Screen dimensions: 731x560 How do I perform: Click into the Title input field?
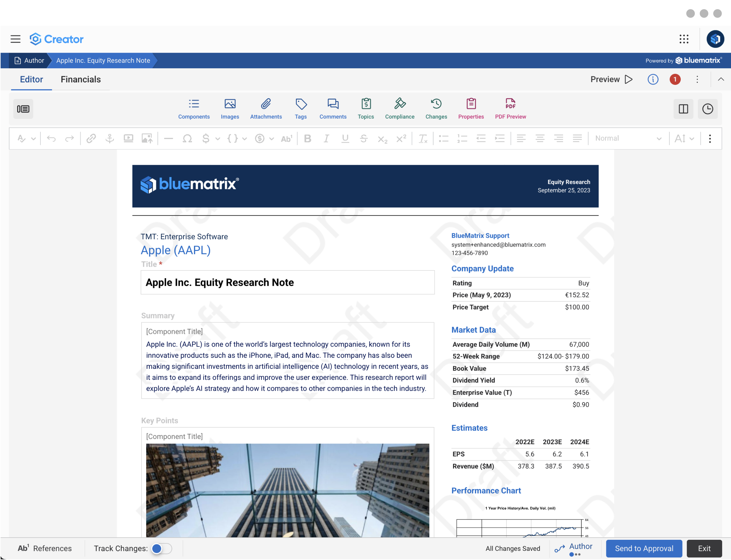tap(287, 282)
